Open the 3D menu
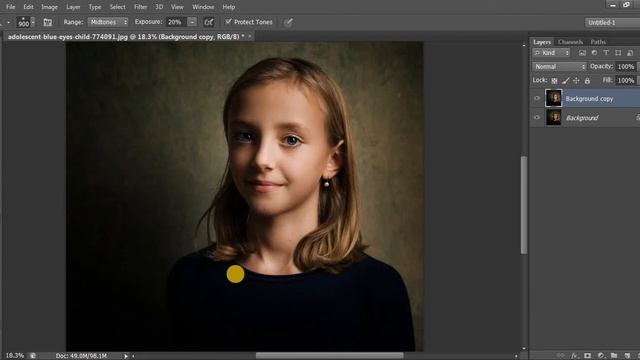640x360 pixels. click(x=159, y=7)
